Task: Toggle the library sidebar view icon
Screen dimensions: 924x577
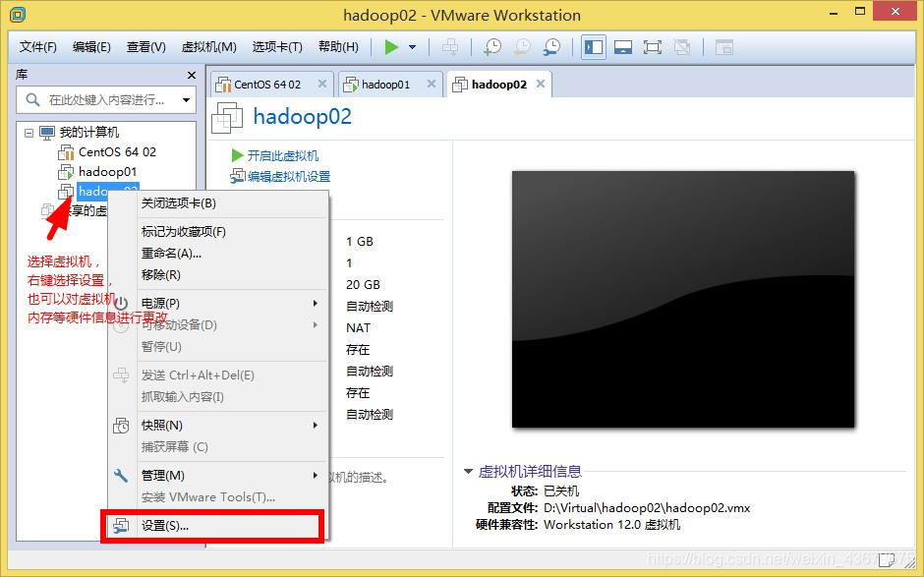Action: (594, 47)
